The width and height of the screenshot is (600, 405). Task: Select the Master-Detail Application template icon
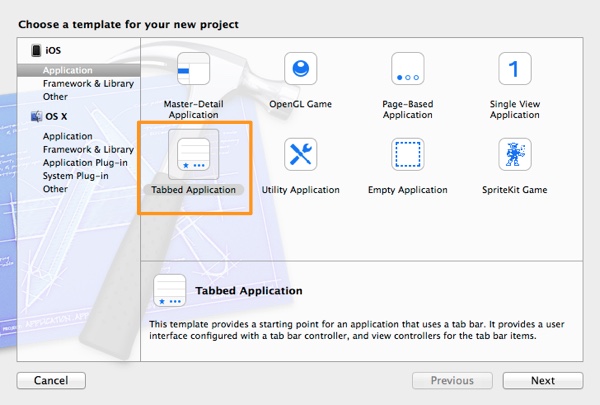[x=193, y=72]
